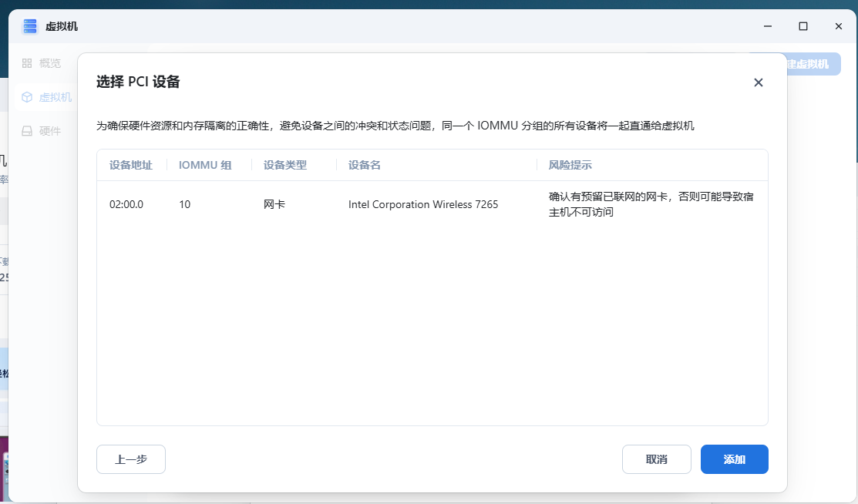Click the 风险提示 column header
858x504 pixels.
(570, 165)
